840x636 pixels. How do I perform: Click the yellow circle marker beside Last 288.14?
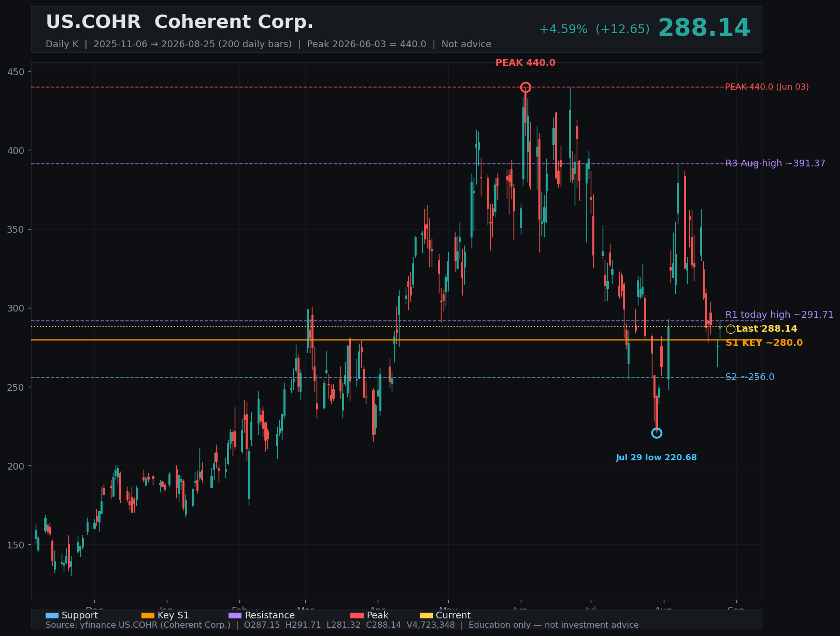coord(731,329)
